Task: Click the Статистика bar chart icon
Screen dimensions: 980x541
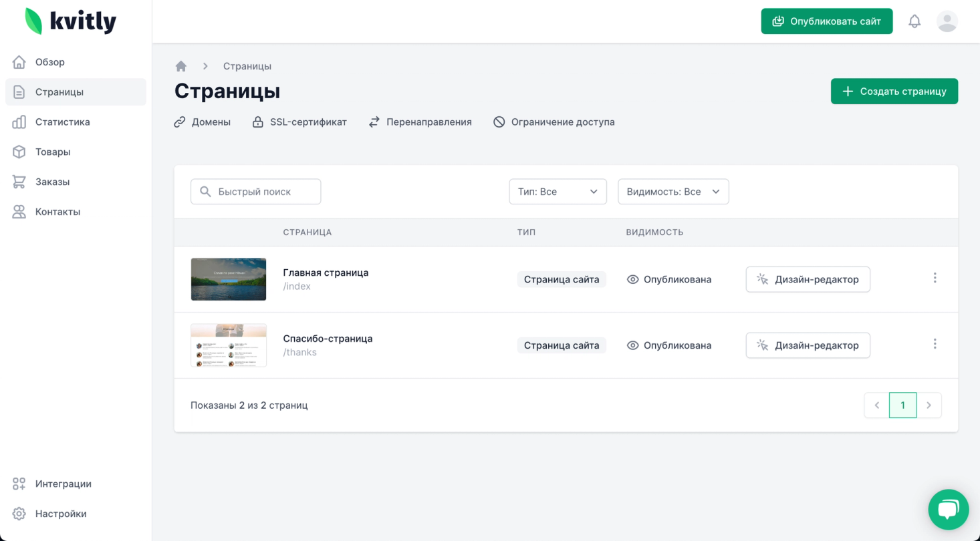Action: [19, 122]
